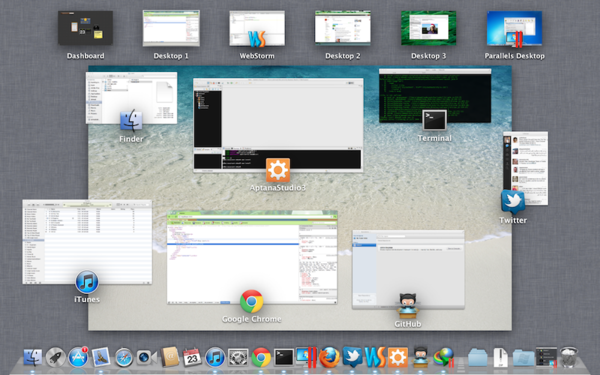Click the Terminal icon in the Dock
The image size is (600, 375).
click(x=284, y=357)
